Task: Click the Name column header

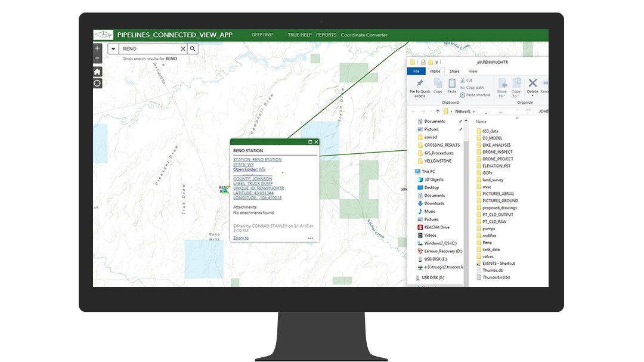Action: tap(481, 122)
